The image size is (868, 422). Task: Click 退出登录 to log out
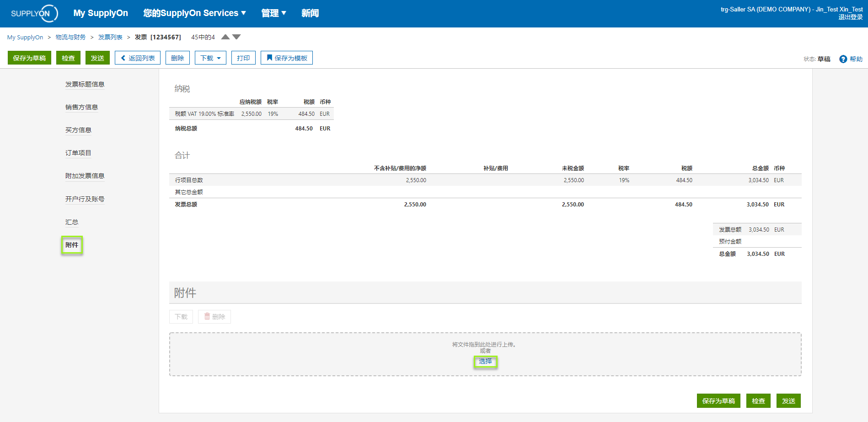(850, 17)
